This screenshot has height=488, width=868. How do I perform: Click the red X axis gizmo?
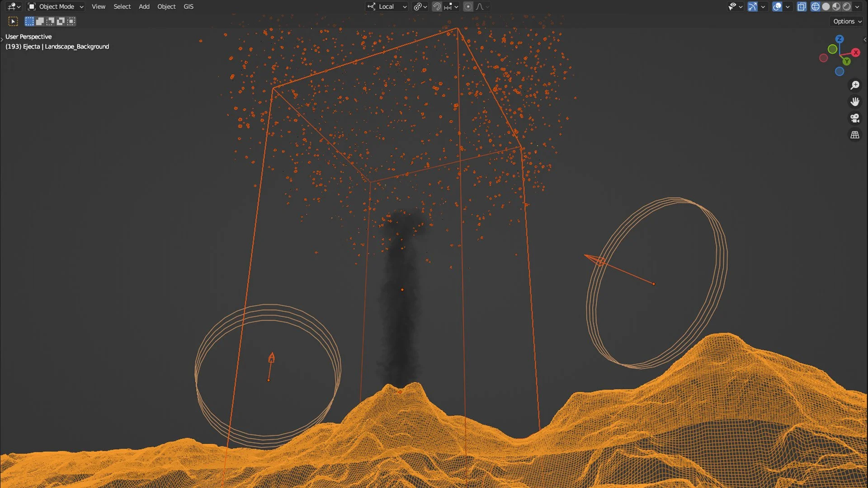coord(855,53)
